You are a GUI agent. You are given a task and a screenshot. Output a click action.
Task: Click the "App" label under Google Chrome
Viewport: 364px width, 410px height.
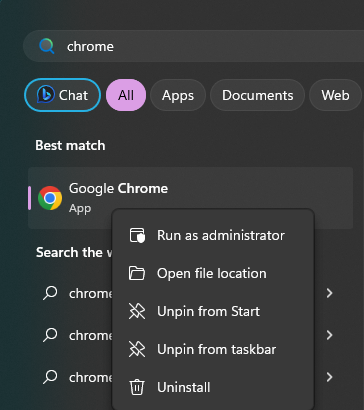pos(80,208)
